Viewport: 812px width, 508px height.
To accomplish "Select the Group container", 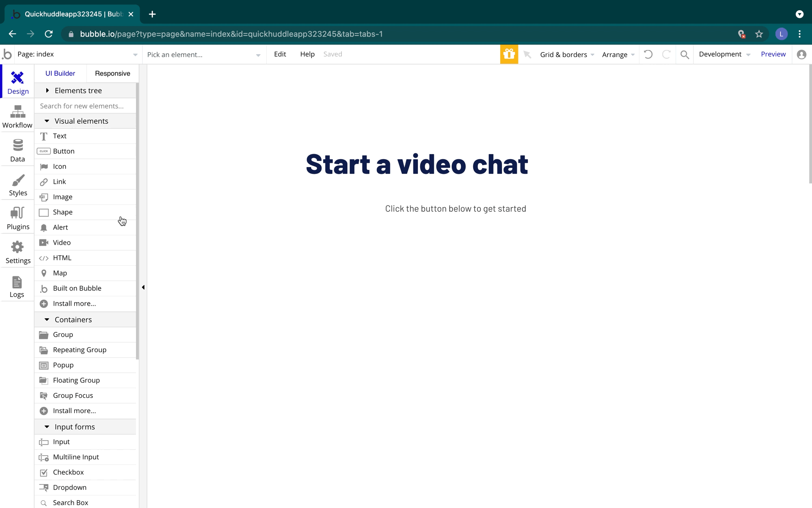I will (x=85, y=335).
